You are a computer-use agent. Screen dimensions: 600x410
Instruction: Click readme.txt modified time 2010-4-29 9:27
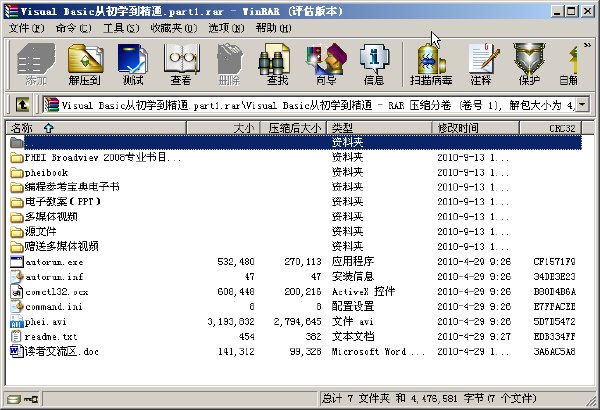pos(474,336)
